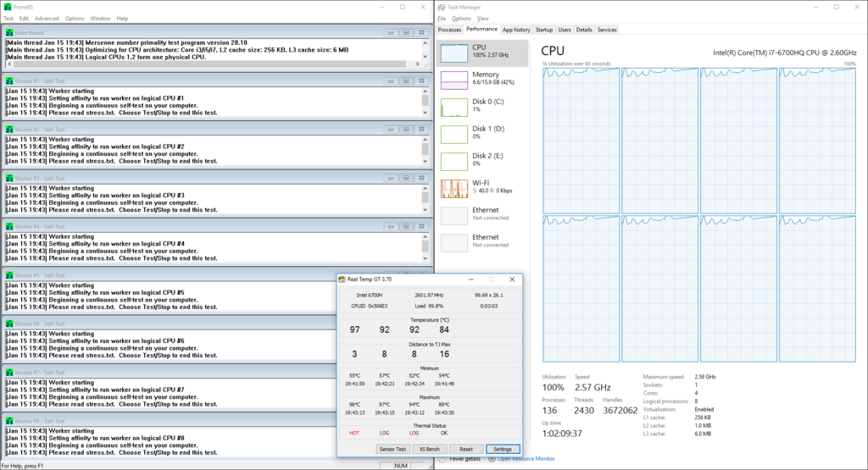Close the Worker #3 child window
Image resolution: width=868 pixels, height=470 pixels.
click(x=421, y=178)
